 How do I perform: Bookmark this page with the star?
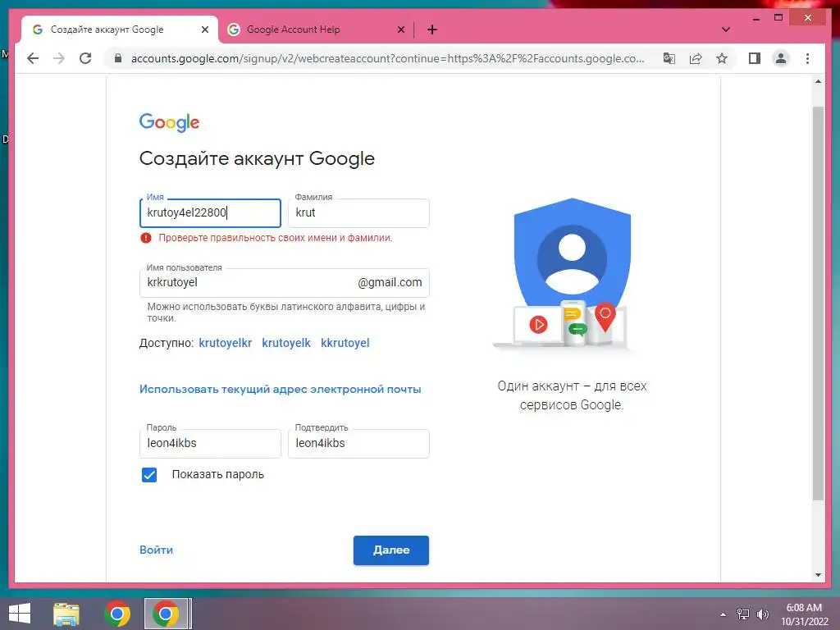click(x=722, y=58)
